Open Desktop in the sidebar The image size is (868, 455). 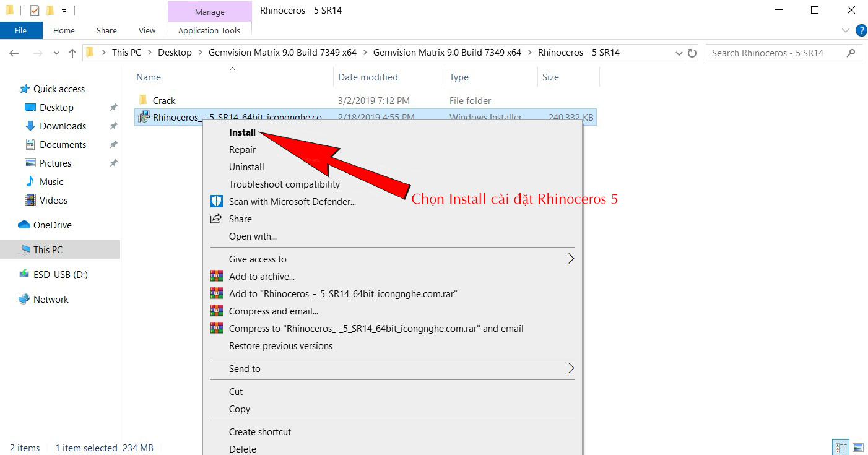pos(56,107)
